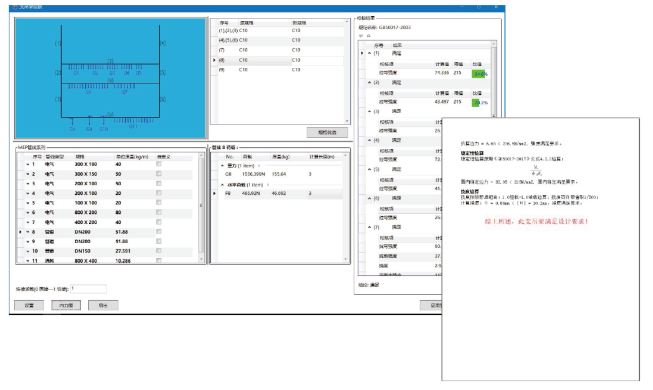This screenshot has width=653, height=390.
Task: Click the 10.286 unit mass cell
Action: click(123, 261)
